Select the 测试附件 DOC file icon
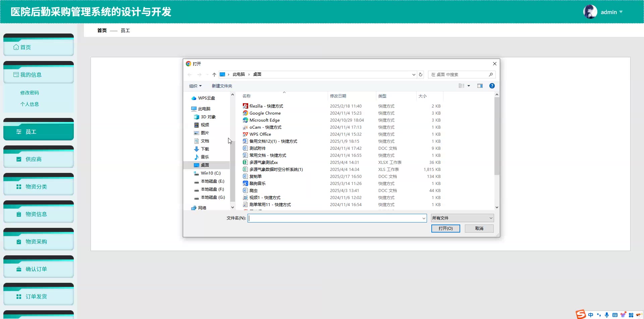The image size is (644, 319). click(x=245, y=148)
